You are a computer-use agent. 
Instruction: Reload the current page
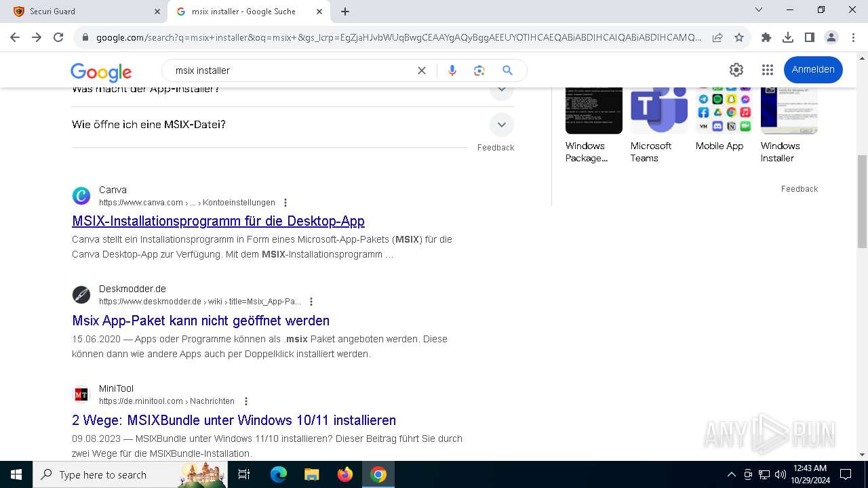(x=58, y=37)
